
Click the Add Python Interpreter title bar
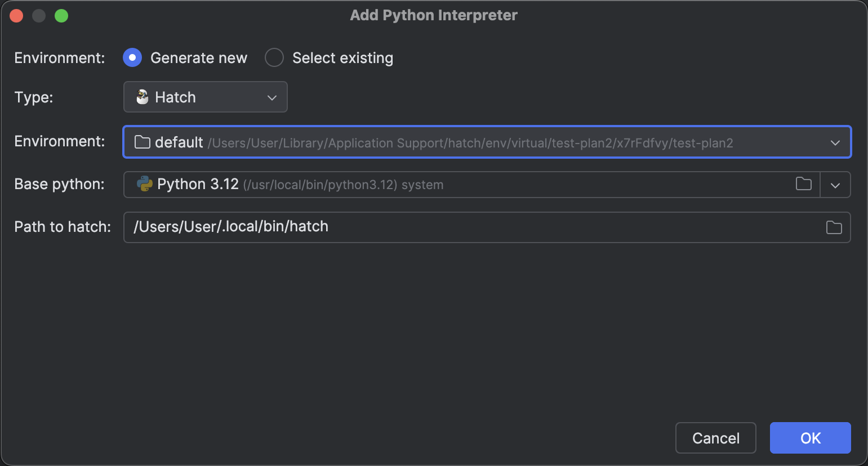(433, 15)
